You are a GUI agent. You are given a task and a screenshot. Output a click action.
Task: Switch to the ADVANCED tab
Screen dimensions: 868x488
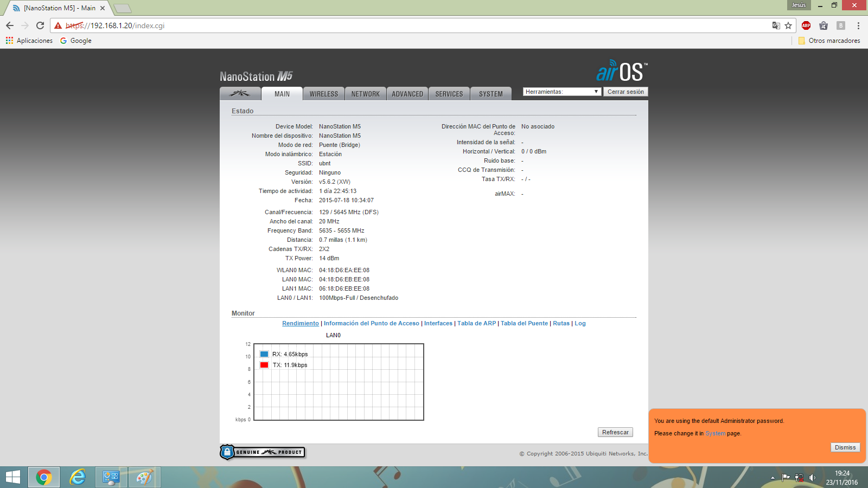[x=407, y=93]
